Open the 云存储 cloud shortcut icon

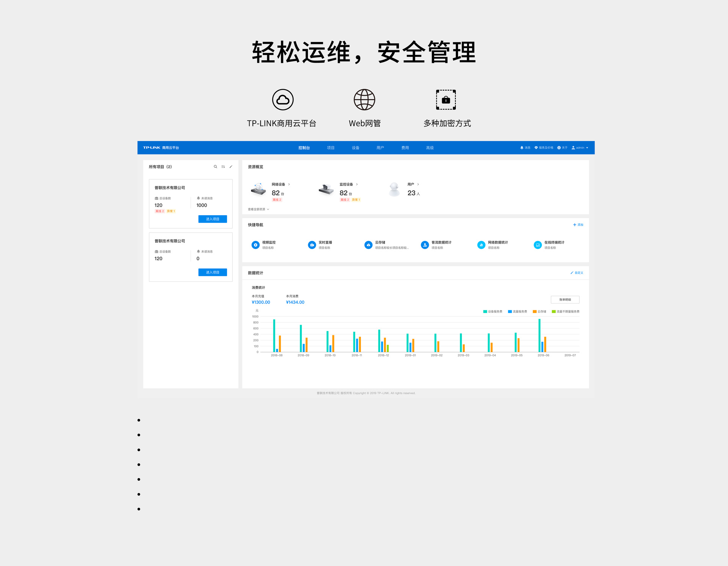[368, 245]
